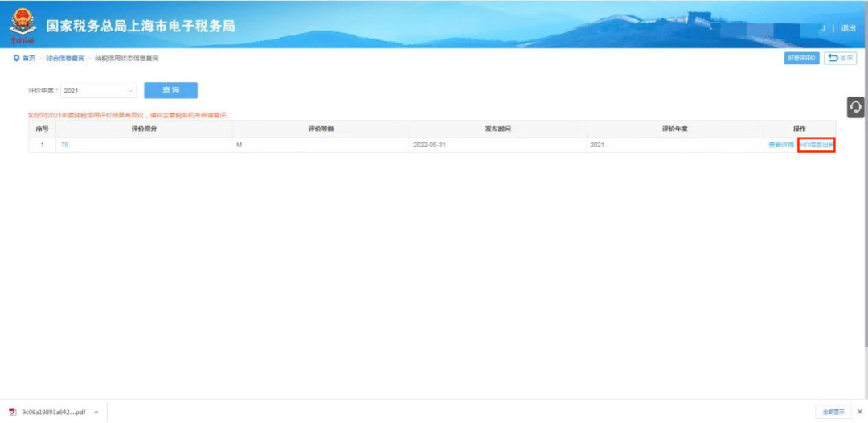Click the tax bureau emblem logo
Screen dimensions: 868x423
[23, 26]
